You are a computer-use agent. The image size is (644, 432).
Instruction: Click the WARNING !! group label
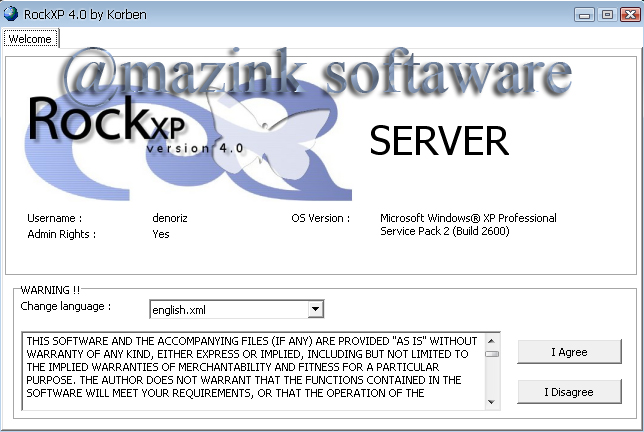pos(50,290)
